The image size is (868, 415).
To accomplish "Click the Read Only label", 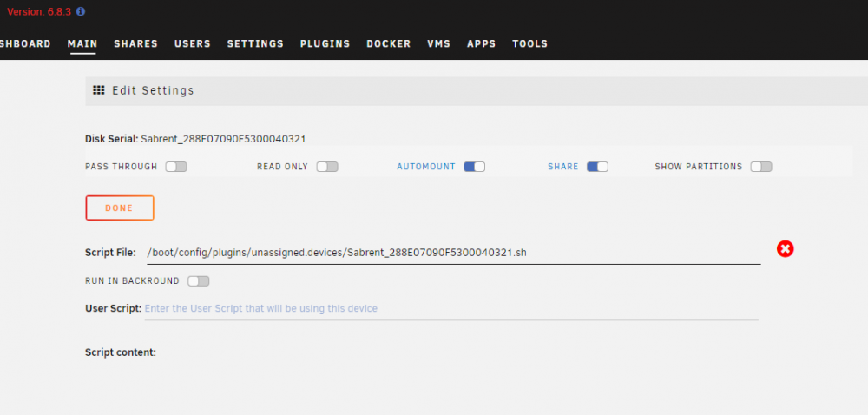I will [x=282, y=167].
